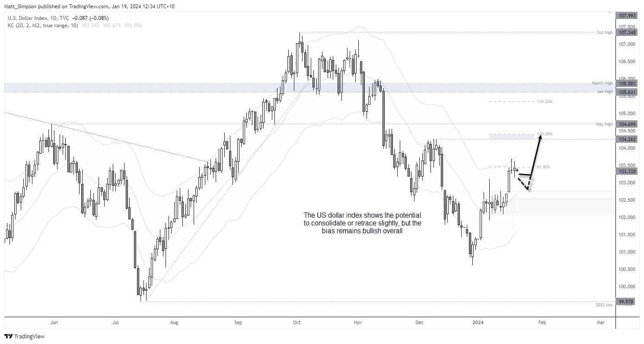Click the Keltner lower value 101.594
Viewport: 644px width, 344px height.
coord(132,26)
